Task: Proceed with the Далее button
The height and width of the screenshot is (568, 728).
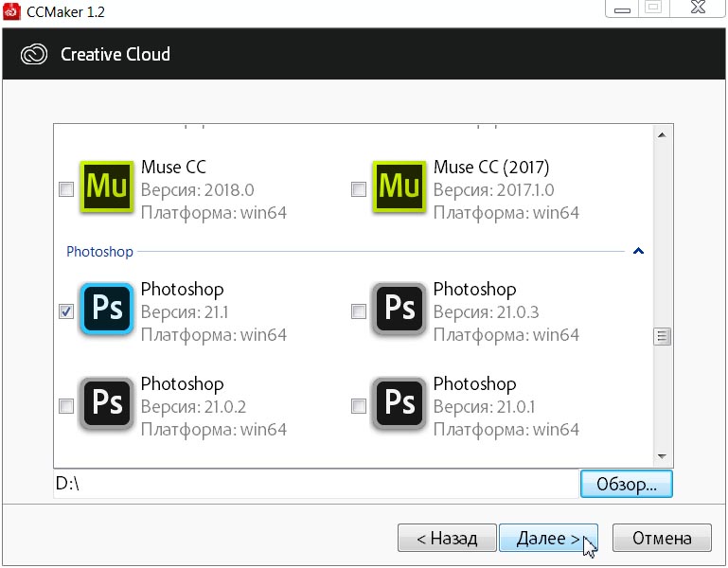Action: click(548, 539)
